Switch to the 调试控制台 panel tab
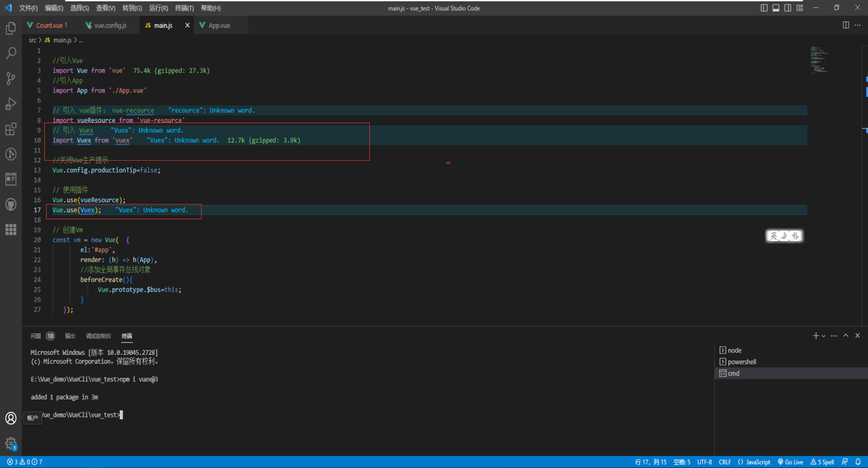 pyautogui.click(x=98, y=336)
